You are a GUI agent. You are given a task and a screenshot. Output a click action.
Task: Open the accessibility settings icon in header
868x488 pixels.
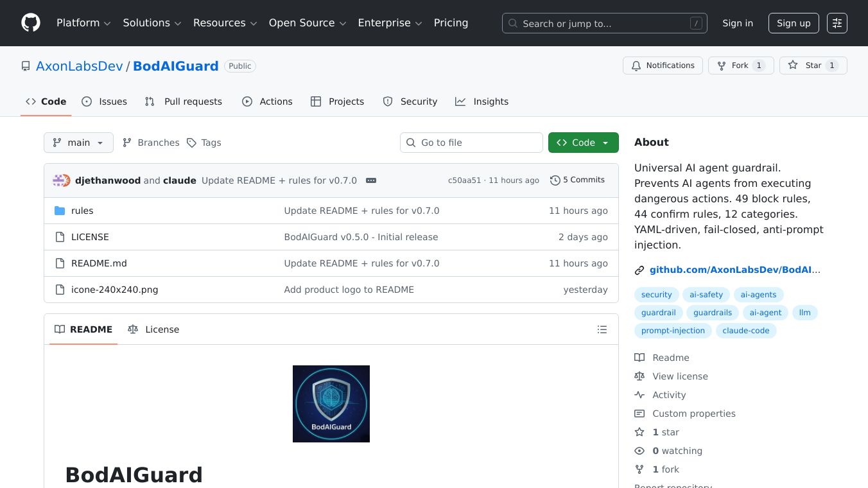tap(837, 23)
